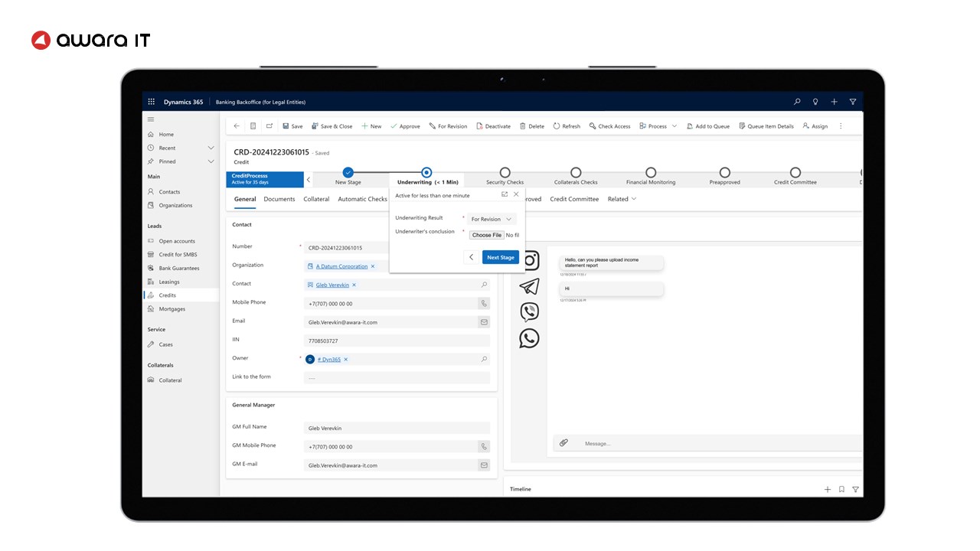Click Save & Close in toolbar
Viewport: 980px width, 551px height.
tap(332, 126)
